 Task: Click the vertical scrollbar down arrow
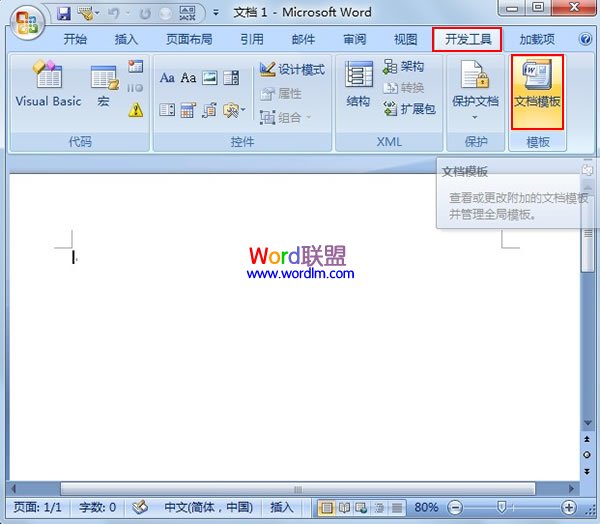(x=587, y=423)
